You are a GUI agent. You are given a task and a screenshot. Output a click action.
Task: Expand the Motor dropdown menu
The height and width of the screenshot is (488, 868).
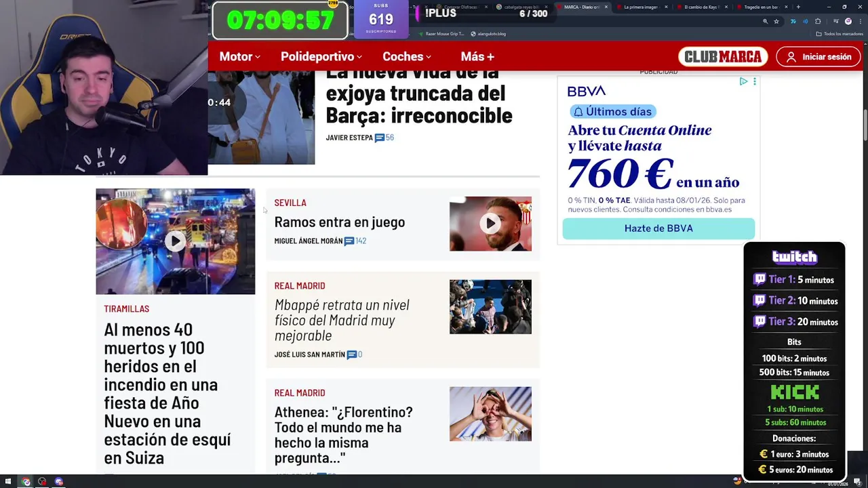pos(239,57)
